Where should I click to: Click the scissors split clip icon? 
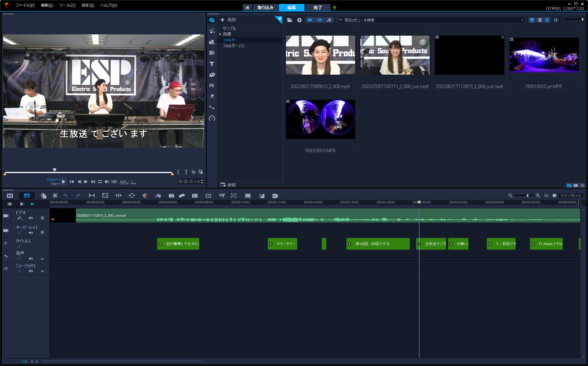click(193, 172)
